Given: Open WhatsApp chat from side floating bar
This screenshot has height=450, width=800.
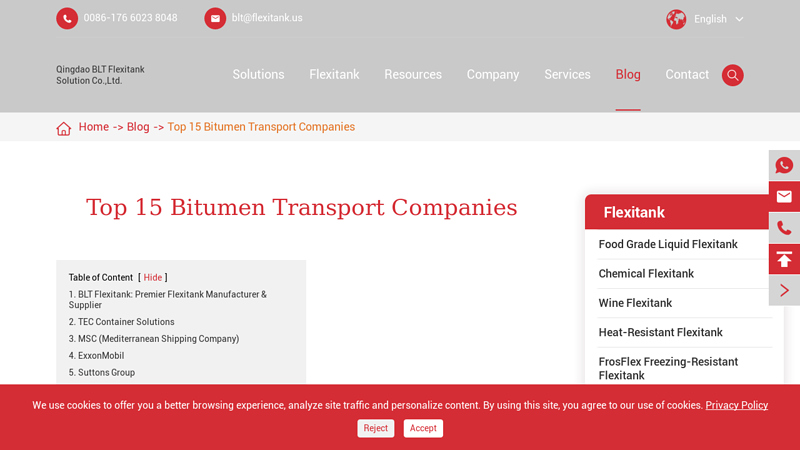Looking at the screenshot, I should pyautogui.click(x=784, y=165).
